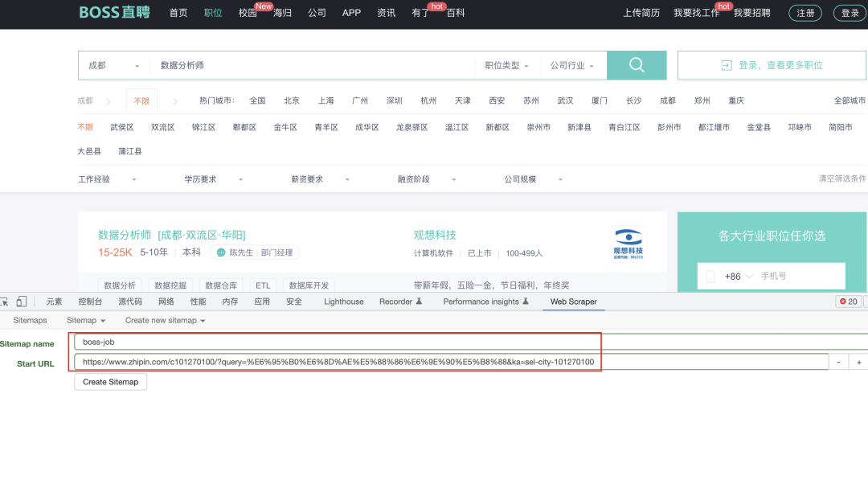Switch to the 控制台 DevTools tab
Viewport: 868px width, 480px height.
(89, 301)
